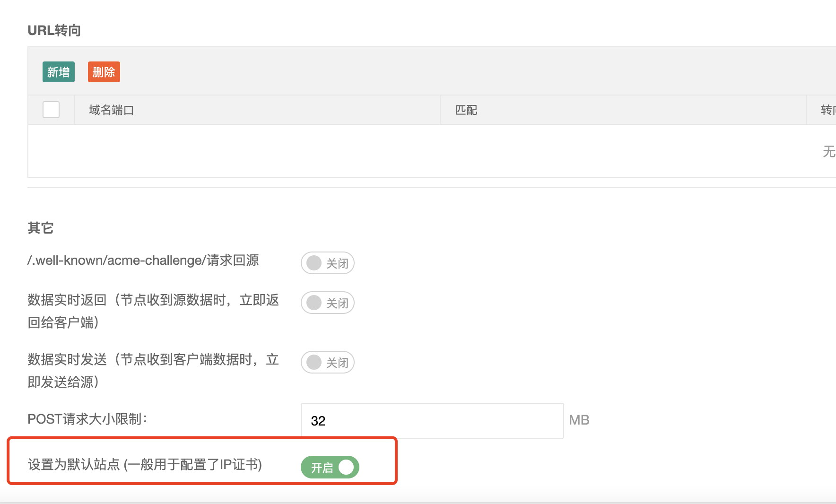Screen dimensions: 836x504
Task: Focus the POST请求大小限制 input field
Action: [x=432, y=420]
